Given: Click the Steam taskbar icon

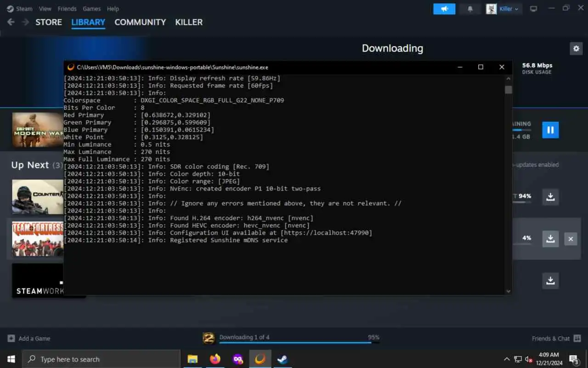Looking at the screenshot, I should 283,359.
